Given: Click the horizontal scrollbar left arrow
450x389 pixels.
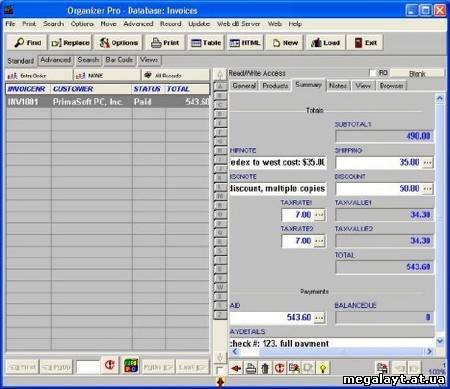Looking at the screenshot, I should [235, 351].
